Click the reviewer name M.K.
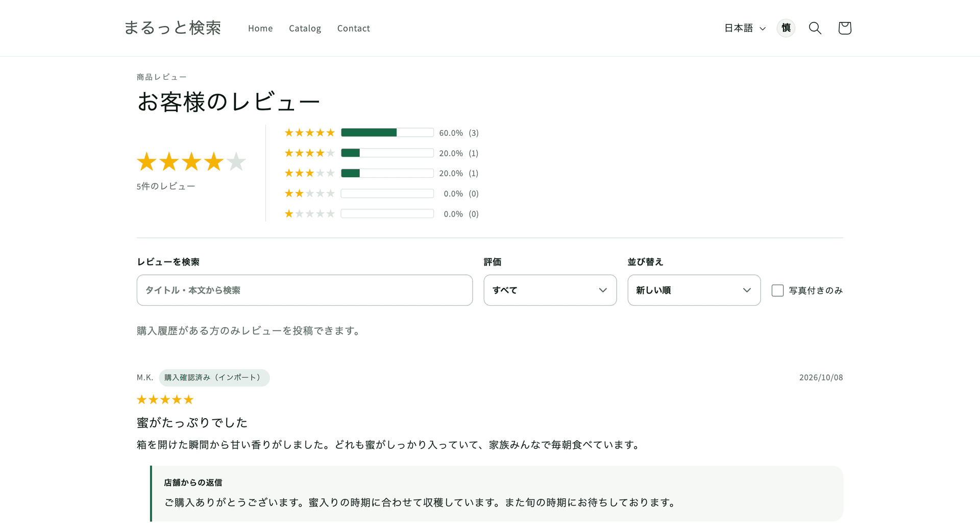The width and height of the screenshot is (980, 527). point(145,377)
